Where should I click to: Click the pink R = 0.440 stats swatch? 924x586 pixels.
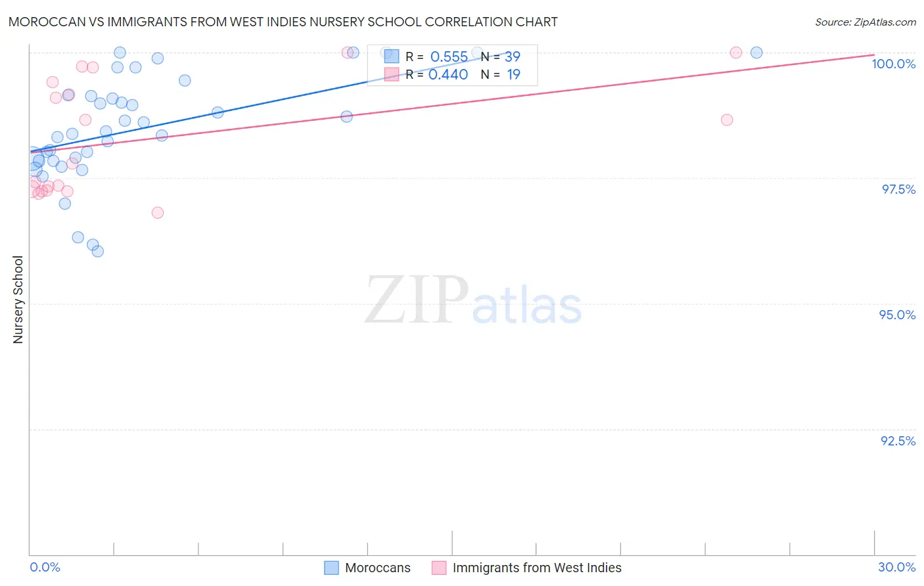pyautogui.click(x=392, y=74)
